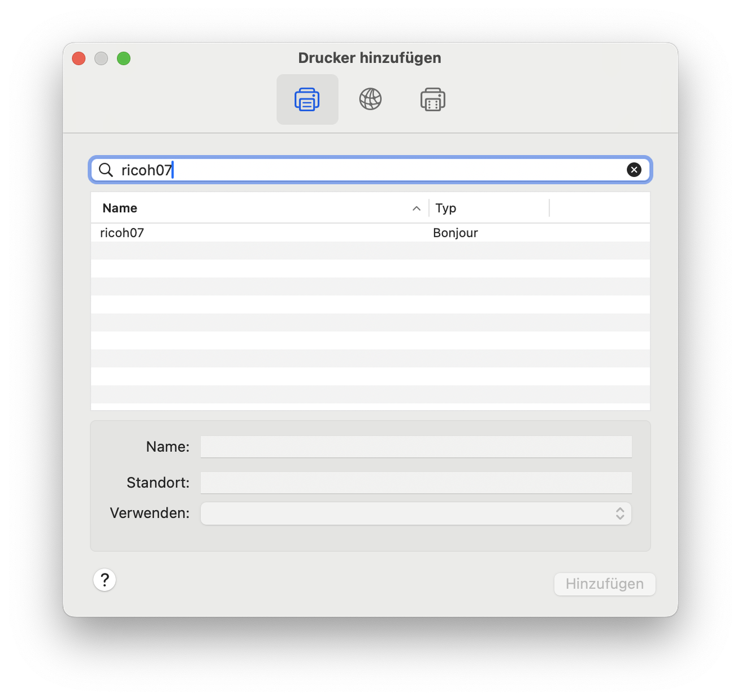Screen dimensions: 741x700
Task: Click the Bonjour type cell
Action: click(456, 233)
